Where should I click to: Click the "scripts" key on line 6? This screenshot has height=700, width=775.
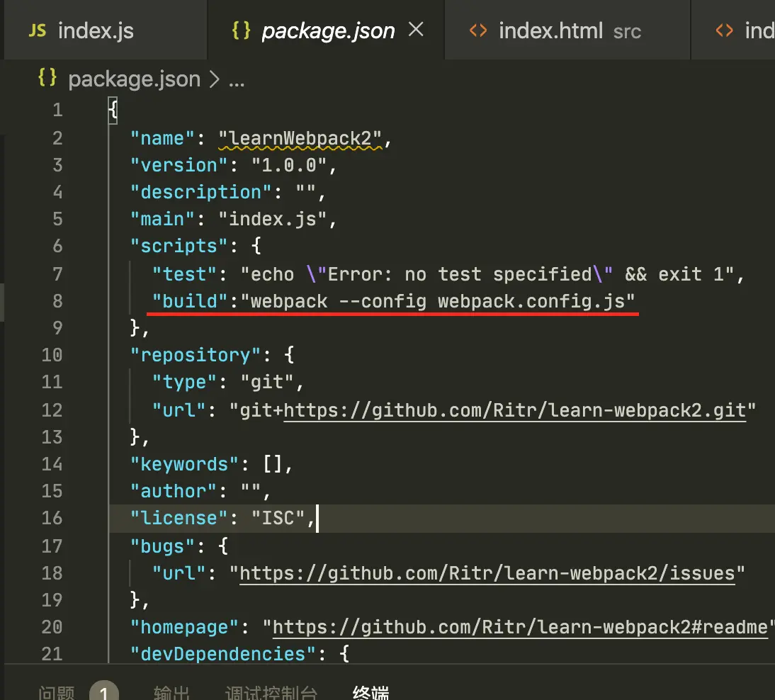[x=179, y=246]
